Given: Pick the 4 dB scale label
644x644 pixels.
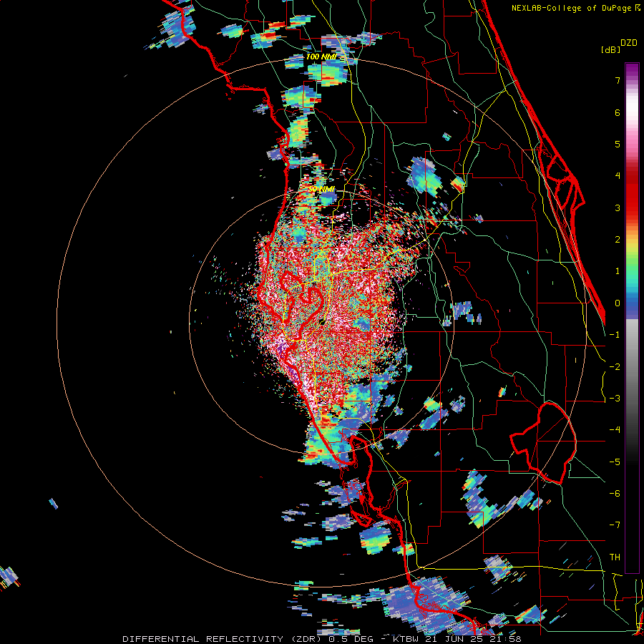Looking at the screenshot, I should (618, 176).
